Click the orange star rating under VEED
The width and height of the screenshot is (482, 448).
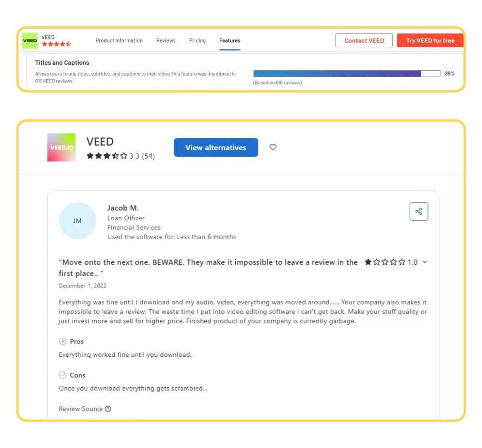[x=56, y=44]
